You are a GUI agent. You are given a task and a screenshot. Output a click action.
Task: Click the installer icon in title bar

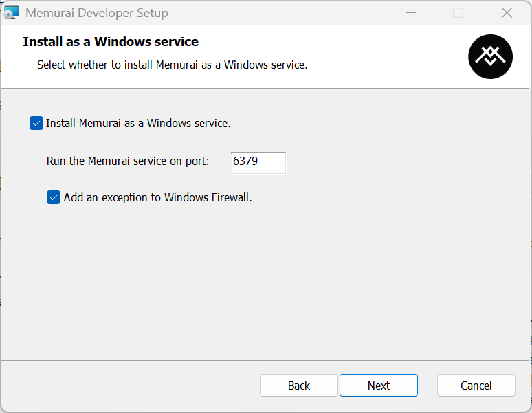[11, 13]
